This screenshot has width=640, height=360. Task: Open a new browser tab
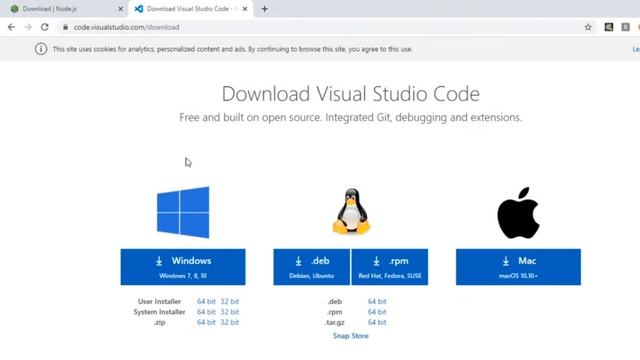[x=264, y=9]
